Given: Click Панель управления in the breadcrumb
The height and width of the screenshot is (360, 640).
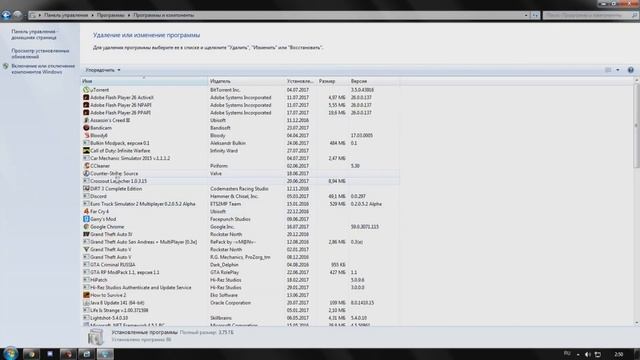Looking at the screenshot, I should [x=66, y=16].
